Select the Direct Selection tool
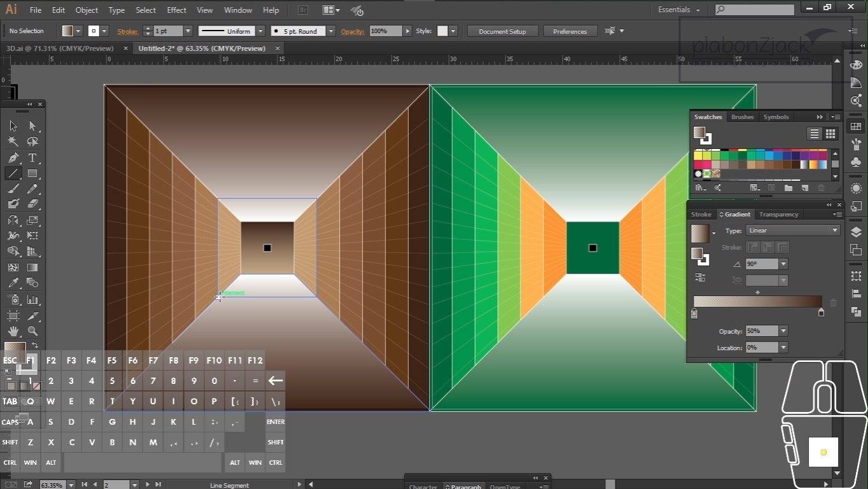 (x=32, y=126)
